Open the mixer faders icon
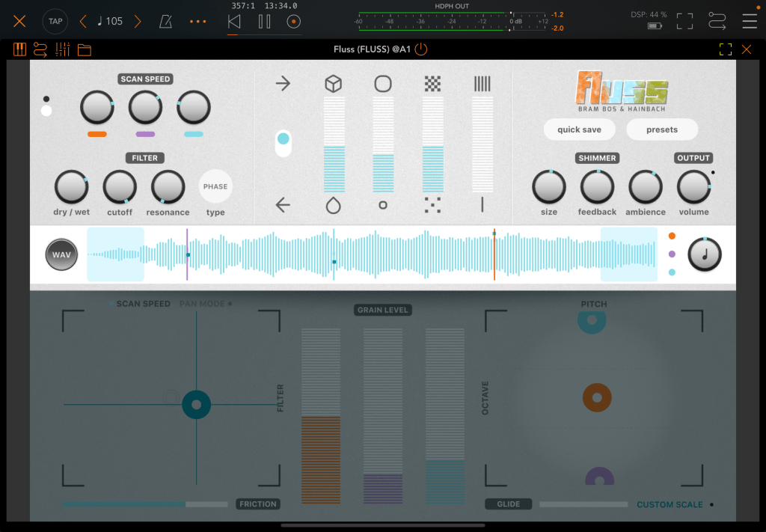The height and width of the screenshot is (532, 766). coord(63,50)
